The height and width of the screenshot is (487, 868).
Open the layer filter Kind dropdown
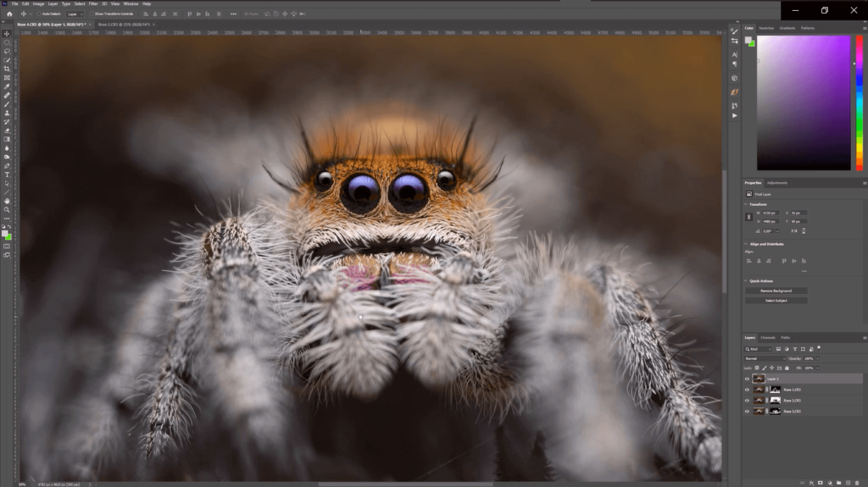(x=758, y=349)
